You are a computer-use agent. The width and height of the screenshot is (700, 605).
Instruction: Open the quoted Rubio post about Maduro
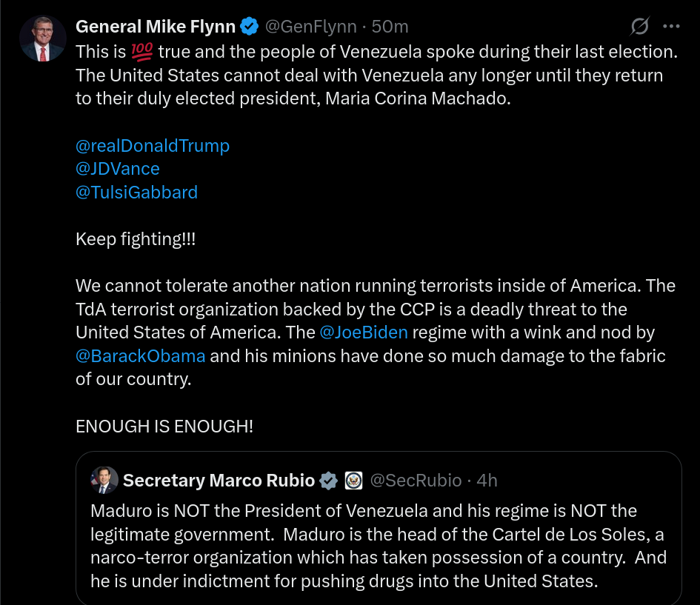point(379,529)
